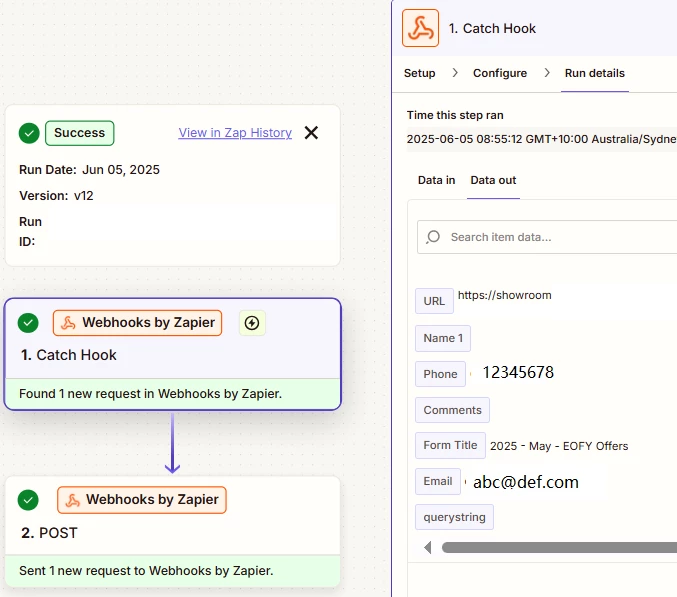Switch to the Configure tab
Viewport: 677px width, 597px height.
click(x=500, y=73)
